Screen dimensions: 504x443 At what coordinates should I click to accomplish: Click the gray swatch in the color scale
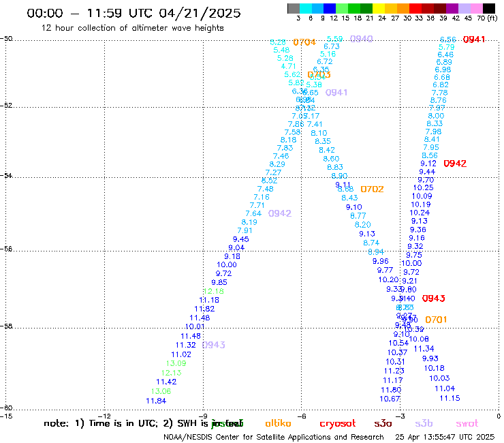coord(294,8)
